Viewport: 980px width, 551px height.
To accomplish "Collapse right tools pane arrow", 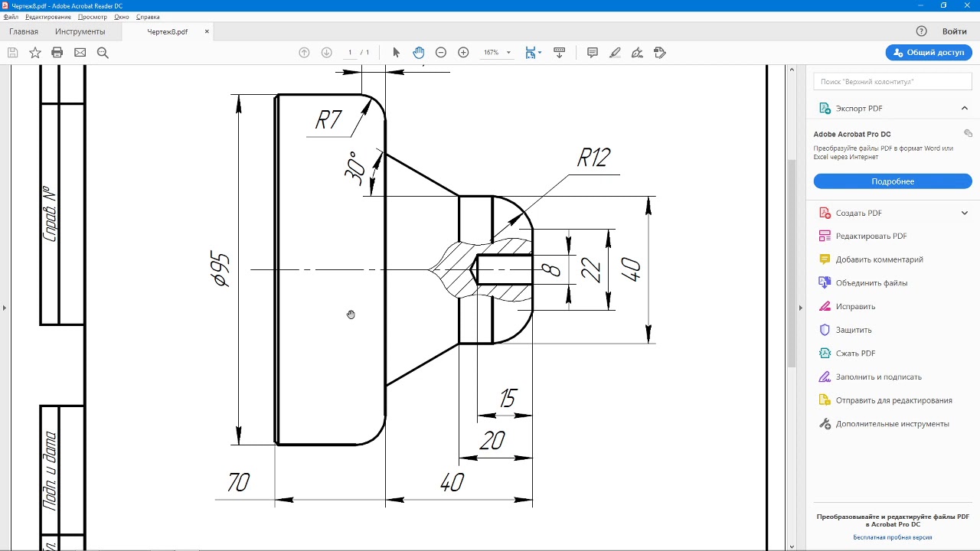I will [801, 308].
